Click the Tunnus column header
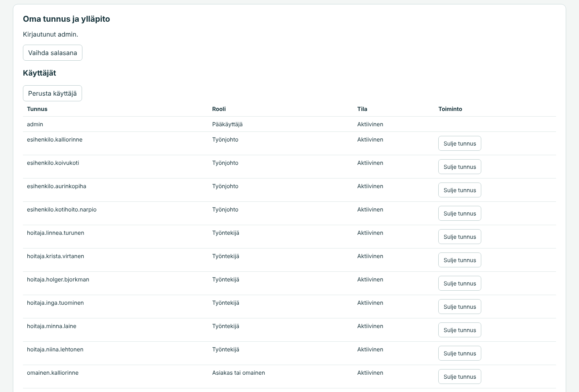This screenshot has height=392, width=579. pyautogui.click(x=37, y=109)
